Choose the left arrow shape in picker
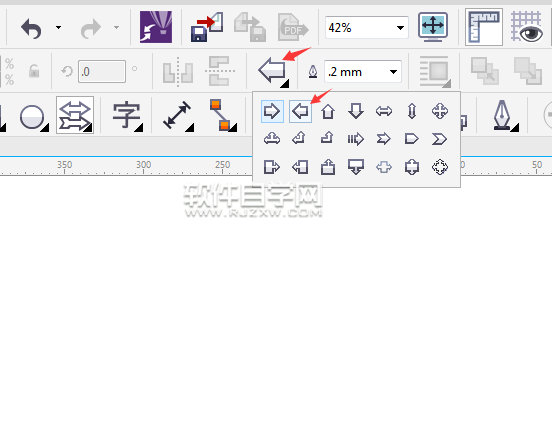This screenshot has height=445, width=552. [300, 111]
